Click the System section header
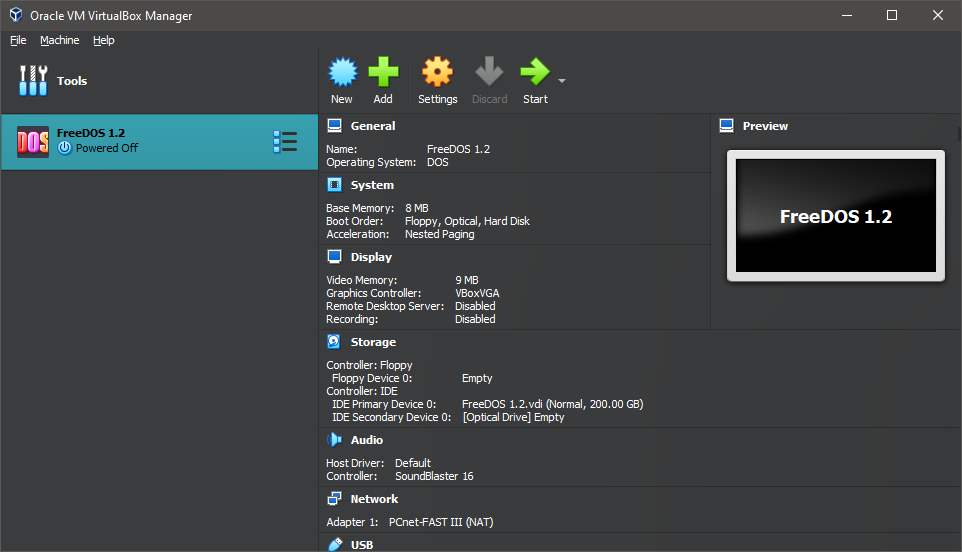This screenshot has height=552, width=962. pos(371,185)
